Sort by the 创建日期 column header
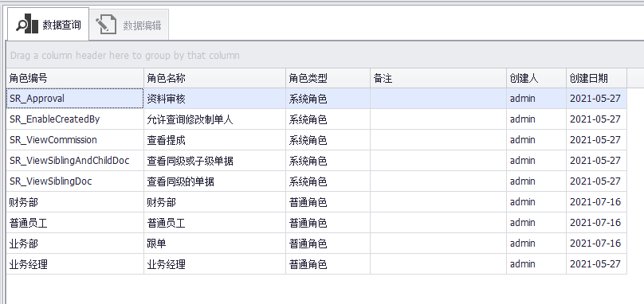The image size is (644, 304). [x=597, y=78]
